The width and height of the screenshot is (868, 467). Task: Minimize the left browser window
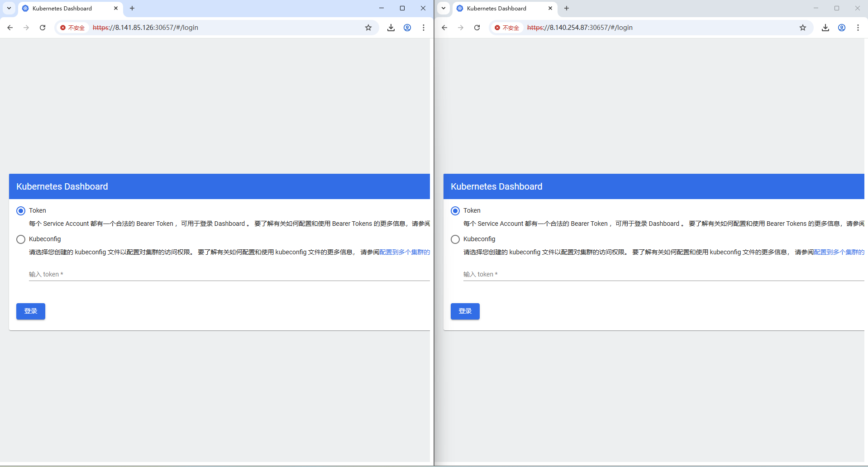382,8
